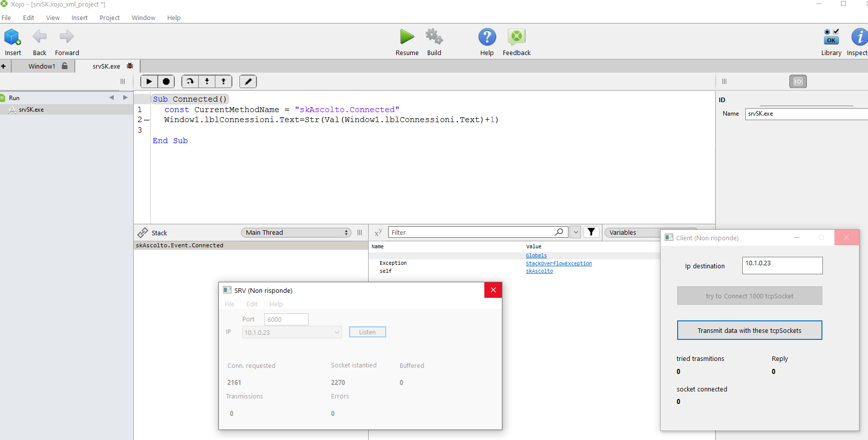Image resolution: width=868 pixels, height=440 pixels.
Task: Click the Step Into debugger button
Action: (207, 82)
